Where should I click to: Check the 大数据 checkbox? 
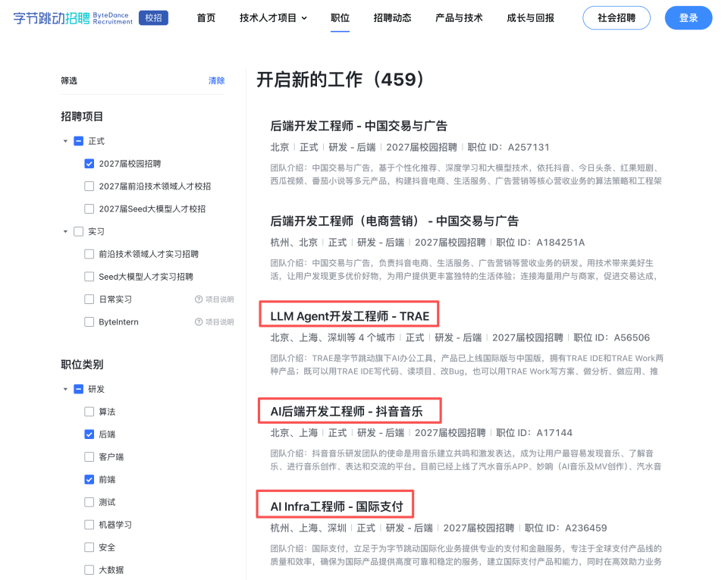click(89, 570)
